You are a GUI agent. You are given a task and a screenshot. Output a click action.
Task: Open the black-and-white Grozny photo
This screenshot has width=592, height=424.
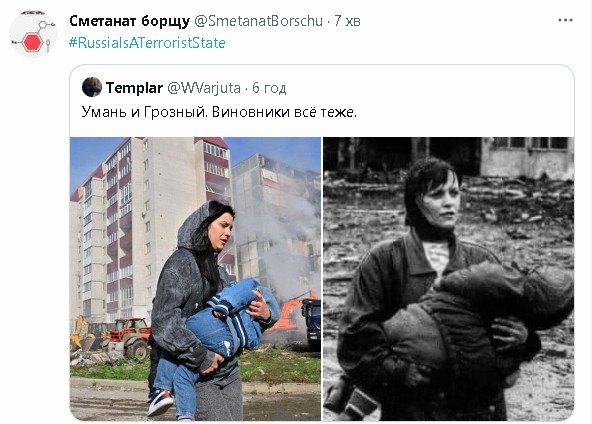click(x=449, y=279)
